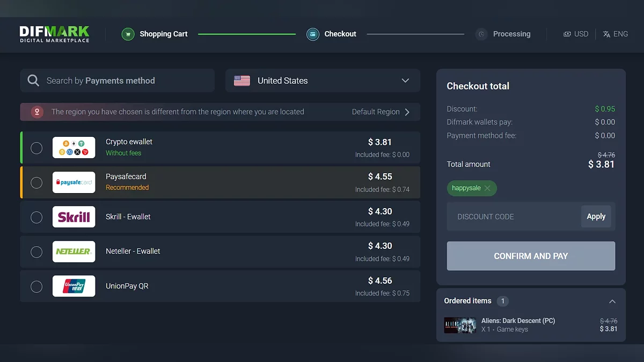Select the Crypto ewallet radio button
This screenshot has height=362, width=644.
36,148
